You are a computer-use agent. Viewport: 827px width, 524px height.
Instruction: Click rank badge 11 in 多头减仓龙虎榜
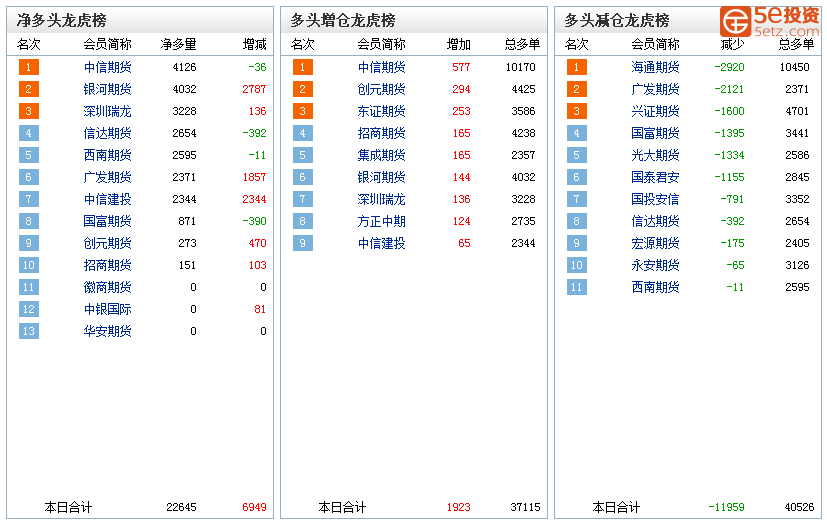coord(576,287)
